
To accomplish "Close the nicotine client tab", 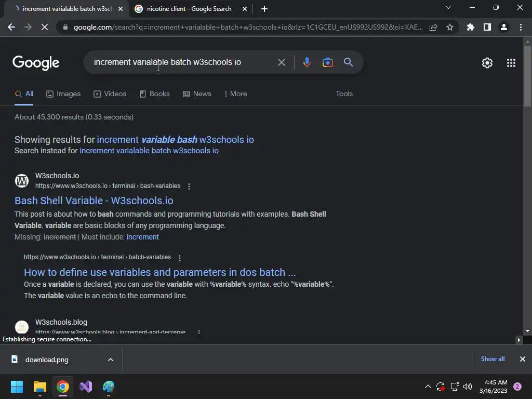I will click(245, 9).
